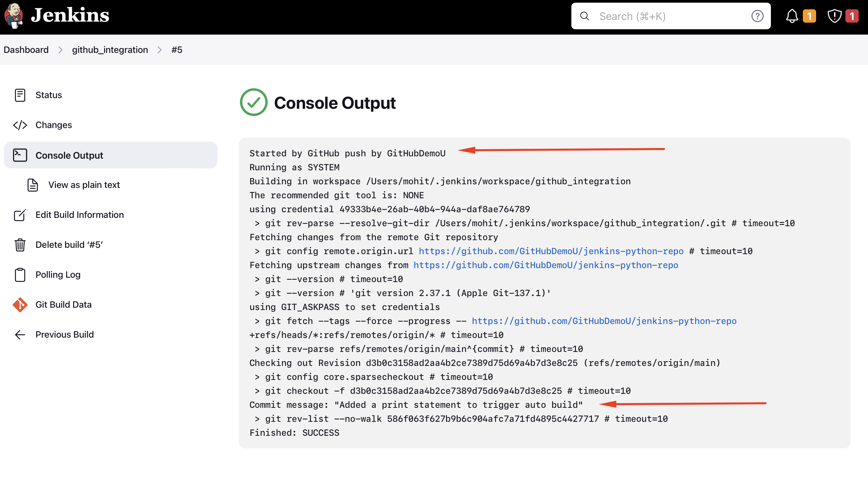
Task: Click the Status document icon
Action: pyautogui.click(x=20, y=95)
